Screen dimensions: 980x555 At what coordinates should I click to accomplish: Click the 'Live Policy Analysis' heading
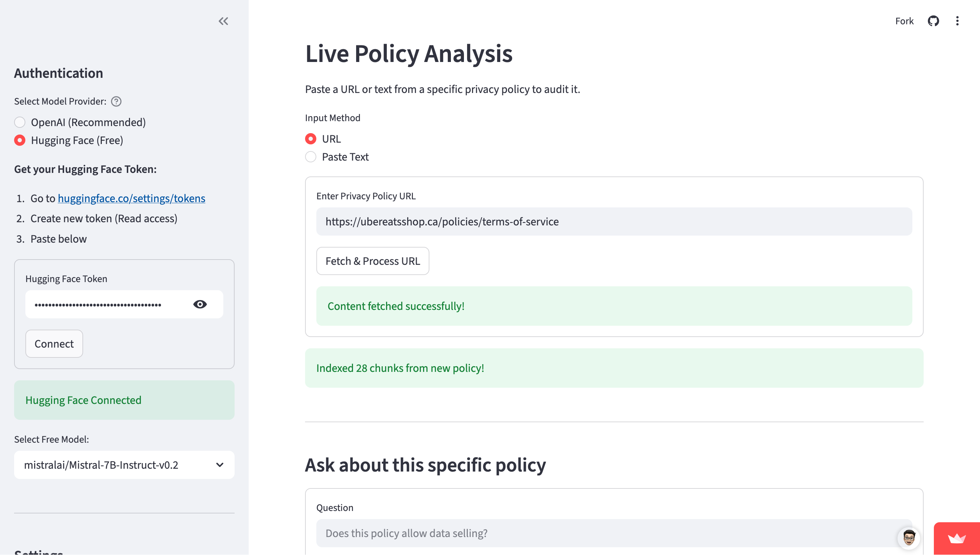click(409, 54)
